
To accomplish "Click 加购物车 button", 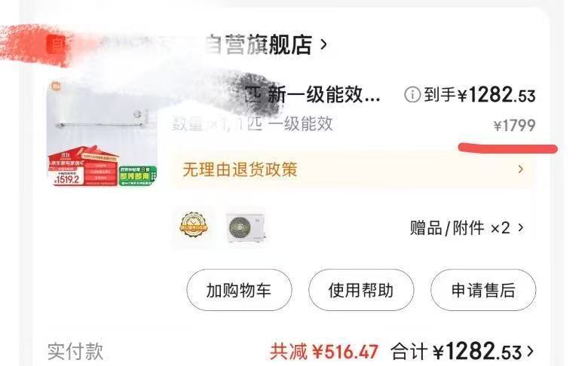I will point(239,290).
